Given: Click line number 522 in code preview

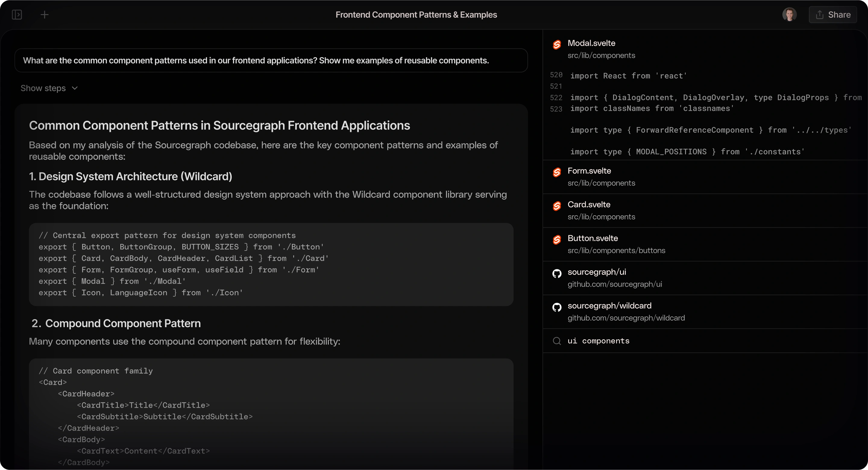Looking at the screenshot, I should point(556,98).
